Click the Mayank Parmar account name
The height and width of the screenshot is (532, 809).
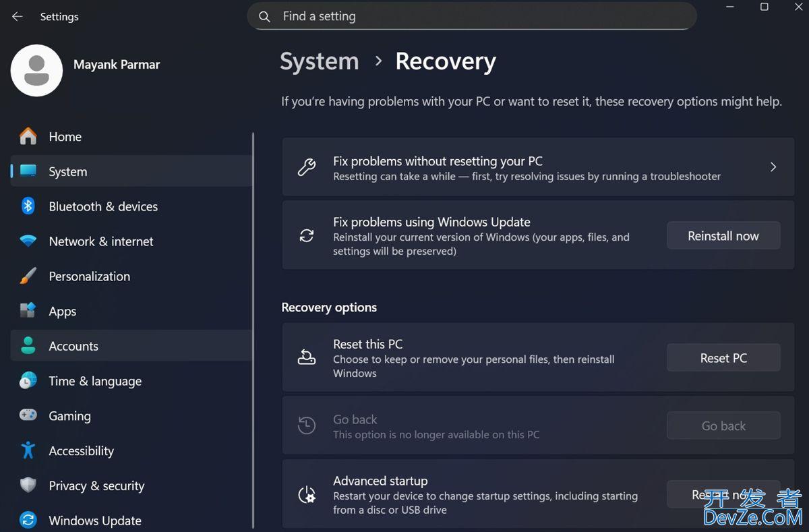[117, 65]
